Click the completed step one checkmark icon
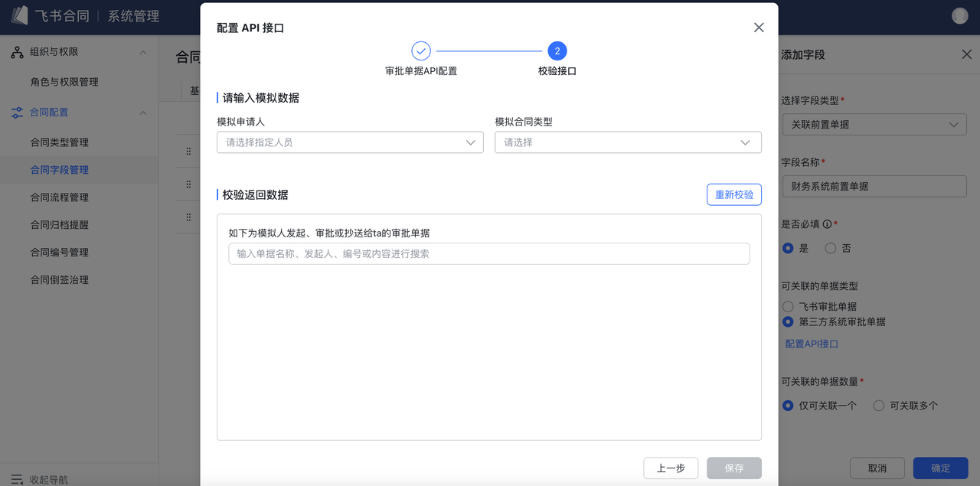Viewport: 980px width, 486px height. (421, 51)
